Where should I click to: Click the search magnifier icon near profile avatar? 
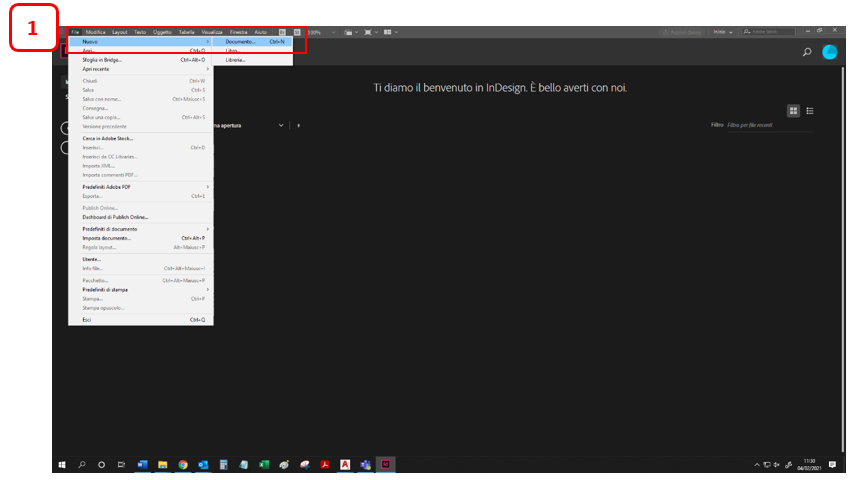point(807,52)
